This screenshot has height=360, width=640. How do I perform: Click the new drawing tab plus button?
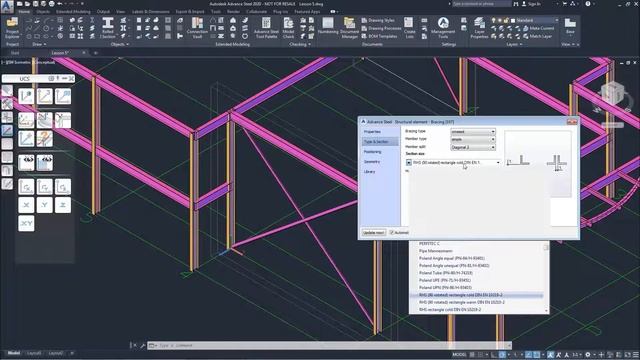[x=96, y=53]
